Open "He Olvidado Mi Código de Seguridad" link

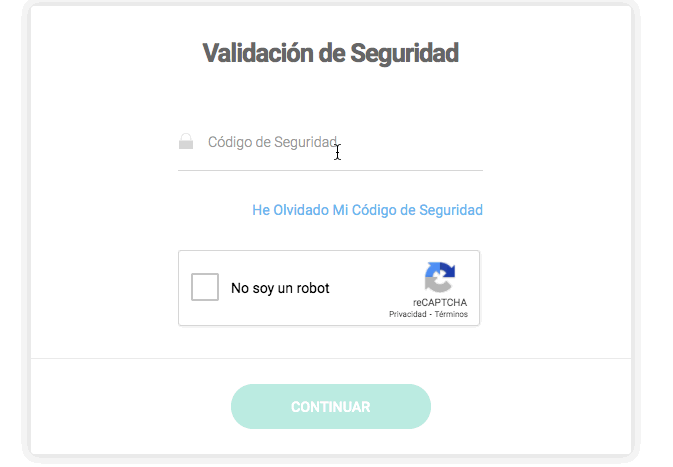point(367,210)
